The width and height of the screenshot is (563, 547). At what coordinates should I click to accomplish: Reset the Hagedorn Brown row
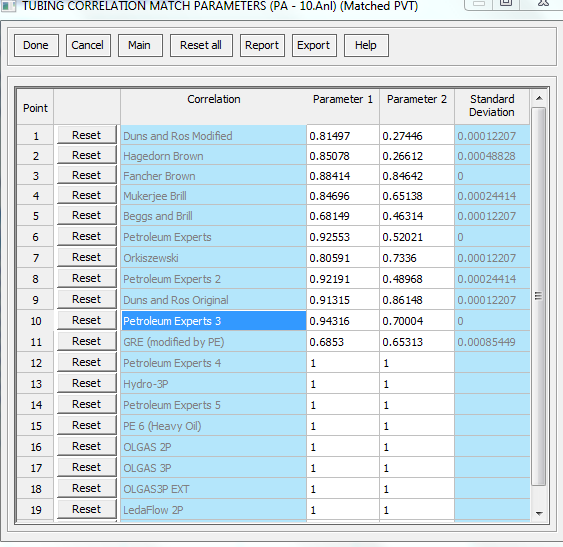tap(87, 155)
